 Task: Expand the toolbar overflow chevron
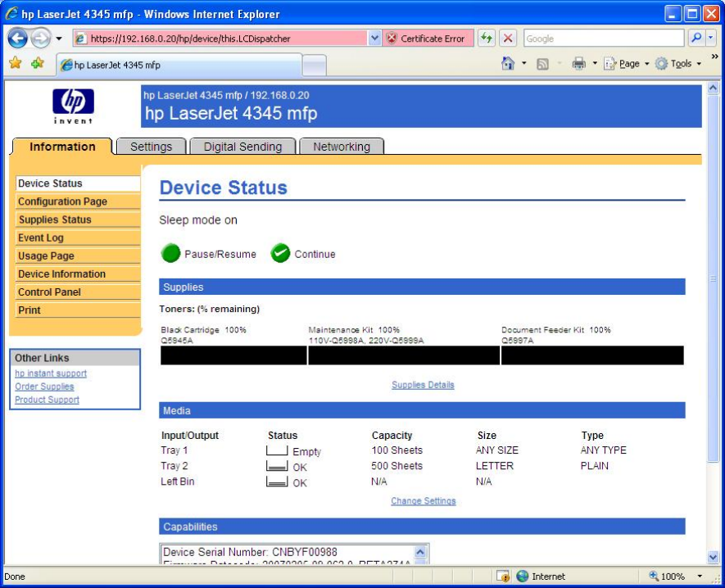(x=714, y=57)
